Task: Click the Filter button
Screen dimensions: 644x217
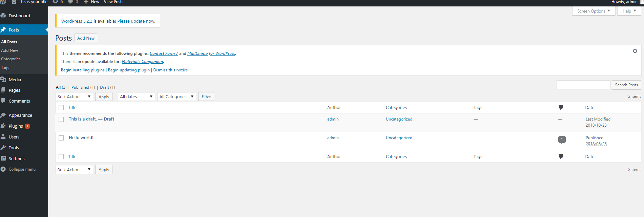Action: (206, 96)
